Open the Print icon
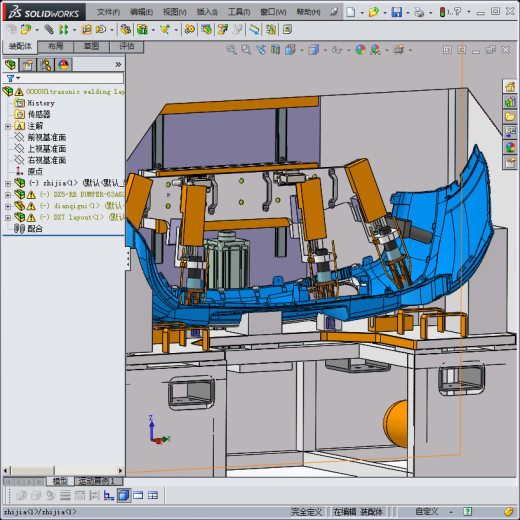520x520 pixels. (x=419, y=12)
